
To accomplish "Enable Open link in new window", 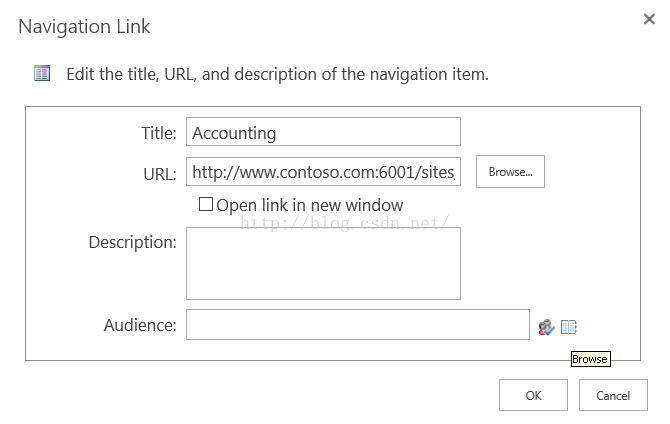I will pyautogui.click(x=206, y=204).
